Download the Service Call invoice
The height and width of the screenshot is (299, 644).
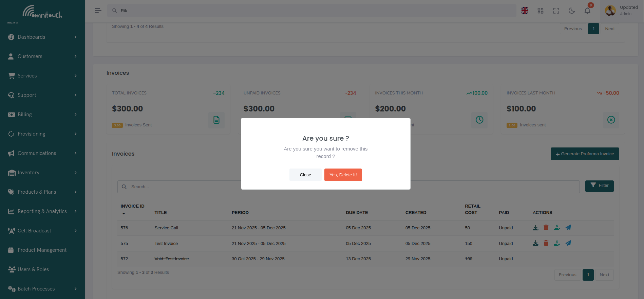[535, 228]
